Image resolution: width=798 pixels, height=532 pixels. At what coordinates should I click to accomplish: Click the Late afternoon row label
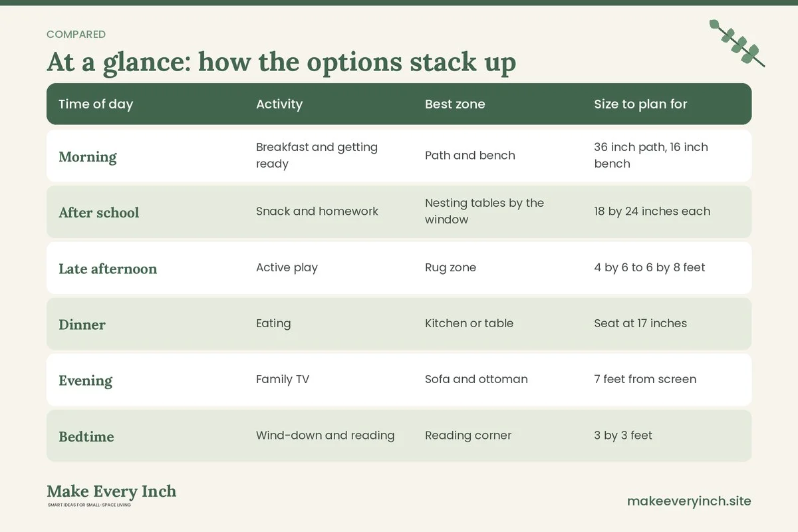108,269
